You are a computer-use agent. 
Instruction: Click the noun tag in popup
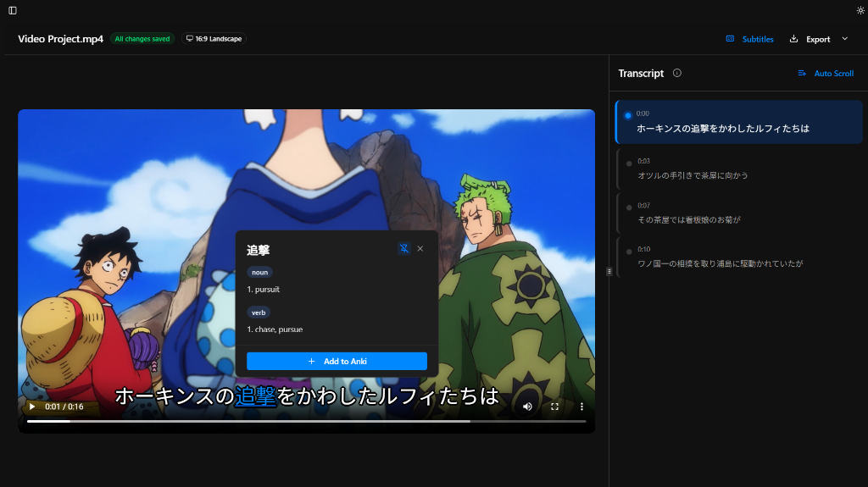click(x=259, y=272)
